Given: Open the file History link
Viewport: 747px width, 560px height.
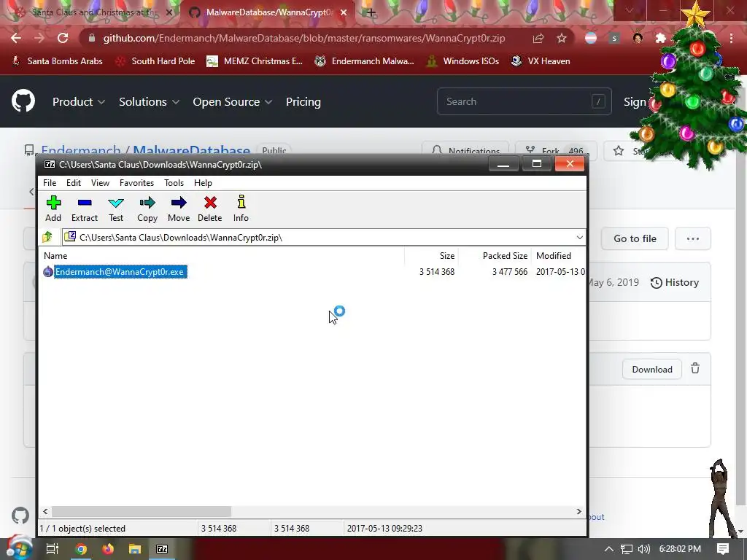Looking at the screenshot, I should [675, 282].
